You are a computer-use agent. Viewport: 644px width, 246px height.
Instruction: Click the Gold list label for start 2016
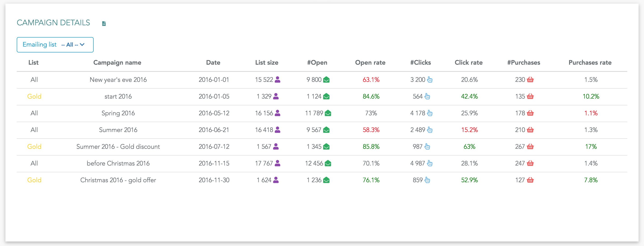coord(34,97)
